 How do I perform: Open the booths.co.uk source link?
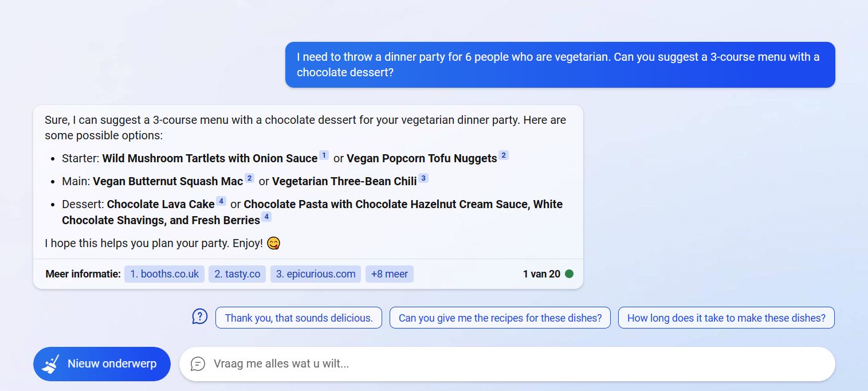(164, 274)
